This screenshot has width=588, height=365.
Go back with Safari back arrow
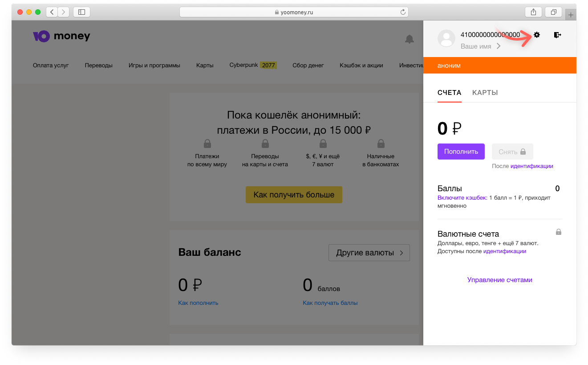(x=52, y=12)
